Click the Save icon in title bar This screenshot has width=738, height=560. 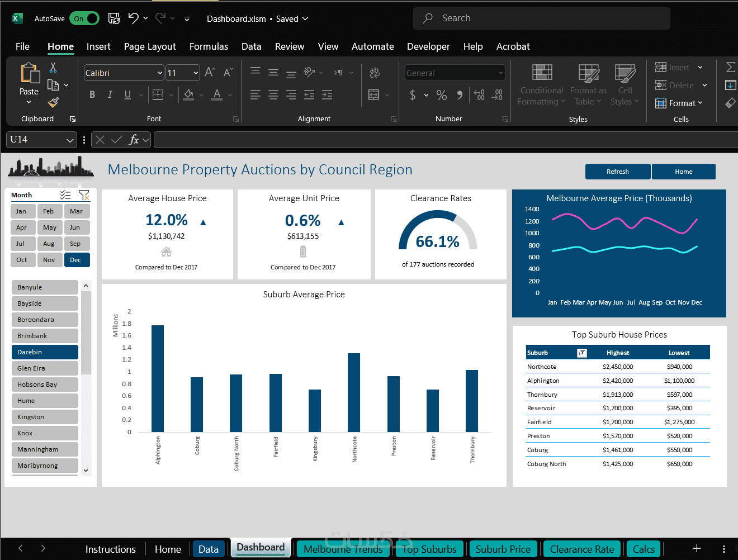click(114, 18)
